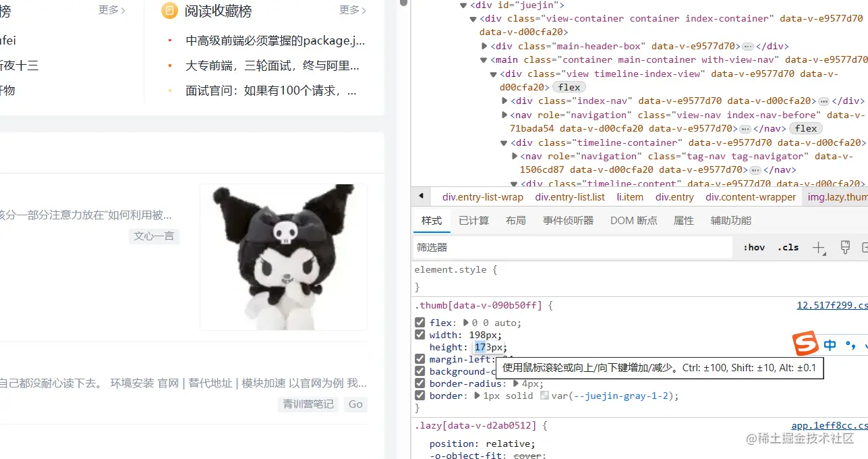
Task: Click the paintbrush element state icon
Action: [845, 247]
